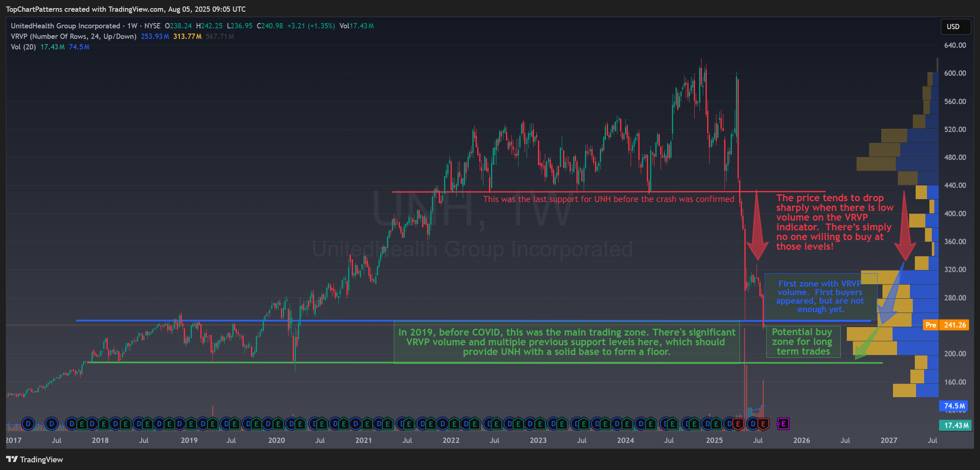Select the 'Potential buy zone for long term trades' note

[x=803, y=342]
